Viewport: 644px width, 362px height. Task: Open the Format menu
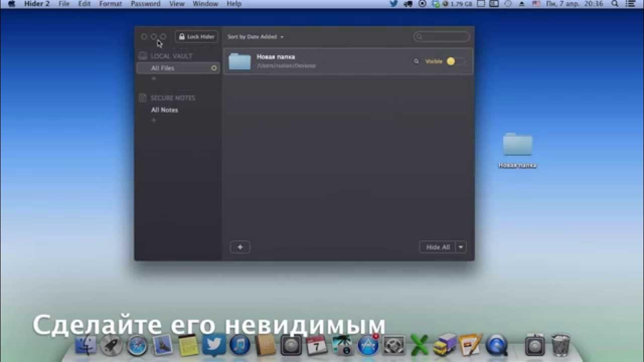click(x=111, y=4)
